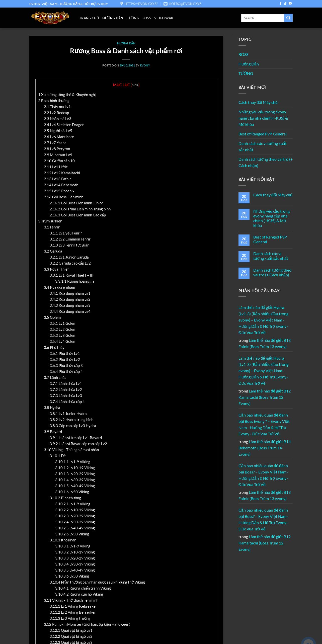
Task: Jump to 3.12 Pumpkin Monster section
Action: point(87,624)
